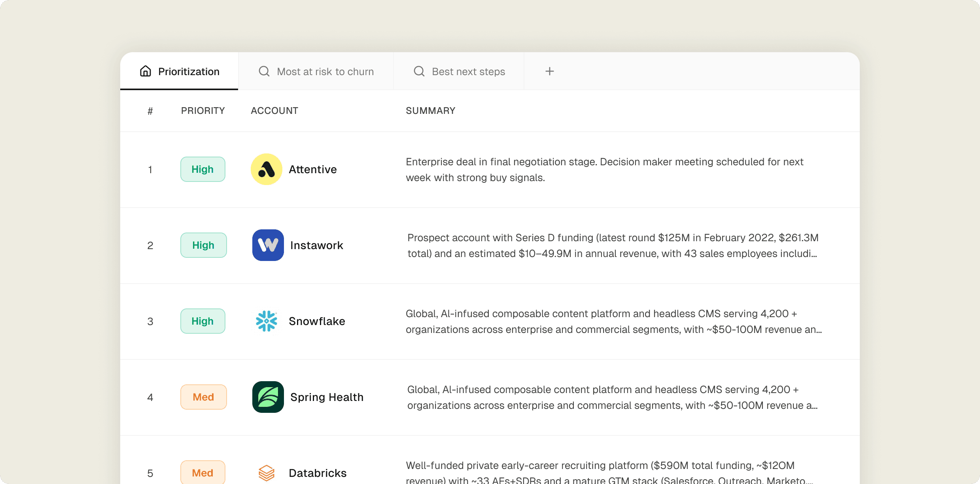Open the Instawork account name
The image size is (980, 484).
[316, 245]
